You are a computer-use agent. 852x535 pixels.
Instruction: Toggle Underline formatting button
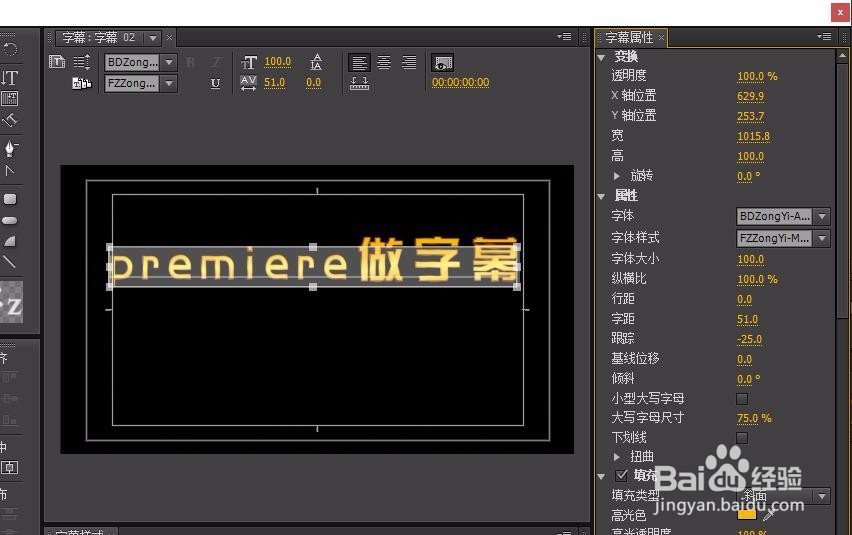coord(215,83)
